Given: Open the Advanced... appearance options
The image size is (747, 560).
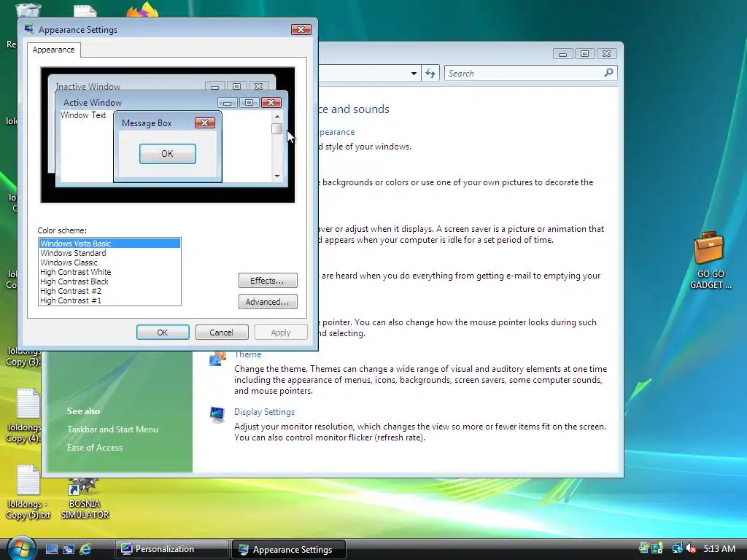Looking at the screenshot, I should 268,301.
